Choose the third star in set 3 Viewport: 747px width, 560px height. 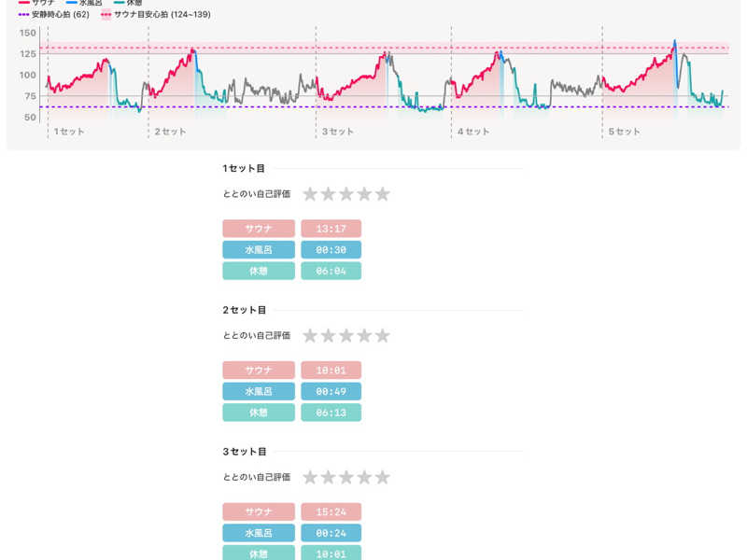[x=346, y=478]
